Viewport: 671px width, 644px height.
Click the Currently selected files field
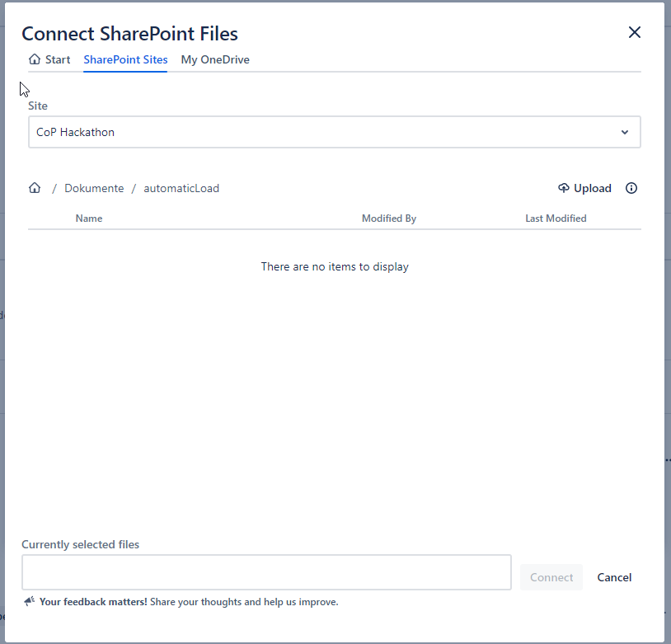pyautogui.click(x=266, y=572)
